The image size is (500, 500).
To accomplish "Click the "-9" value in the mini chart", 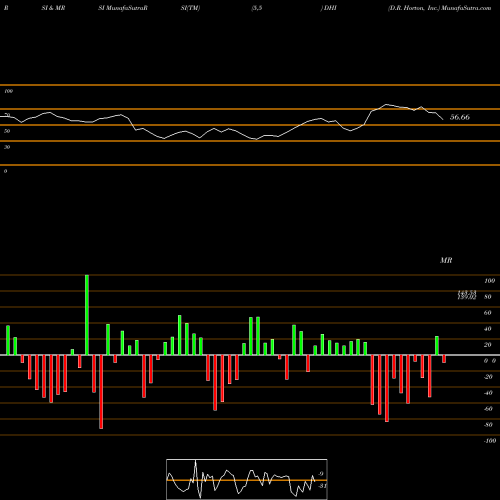I will [x=320, y=474].
